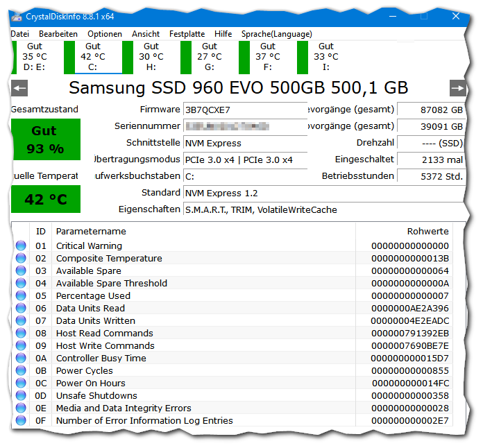The width and height of the screenshot is (483, 448).
Task: Select the Unsafe Shutdowns parameter name
Action: click(x=96, y=396)
